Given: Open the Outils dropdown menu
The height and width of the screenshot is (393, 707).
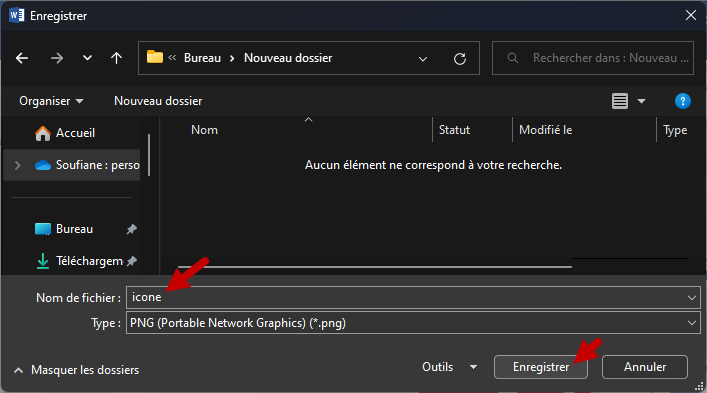Looking at the screenshot, I should 449,367.
